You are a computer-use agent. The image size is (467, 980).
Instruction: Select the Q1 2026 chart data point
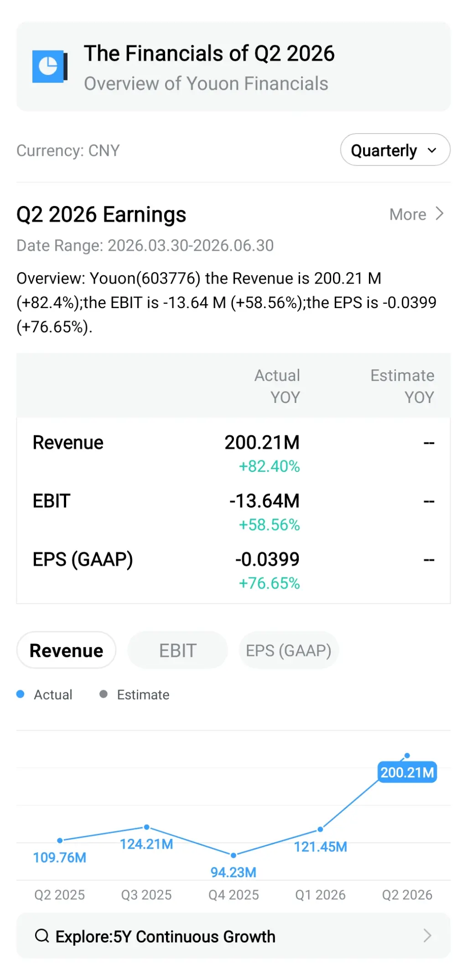click(x=320, y=829)
